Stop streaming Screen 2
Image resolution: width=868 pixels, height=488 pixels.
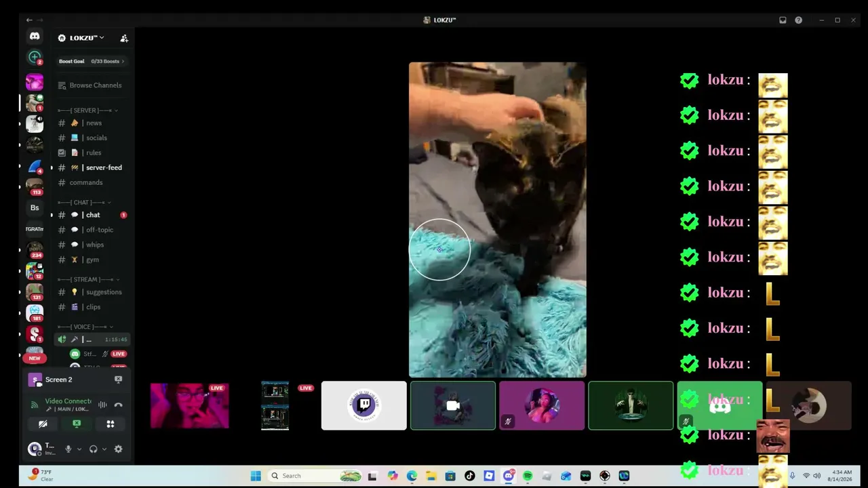click(118, 380)
